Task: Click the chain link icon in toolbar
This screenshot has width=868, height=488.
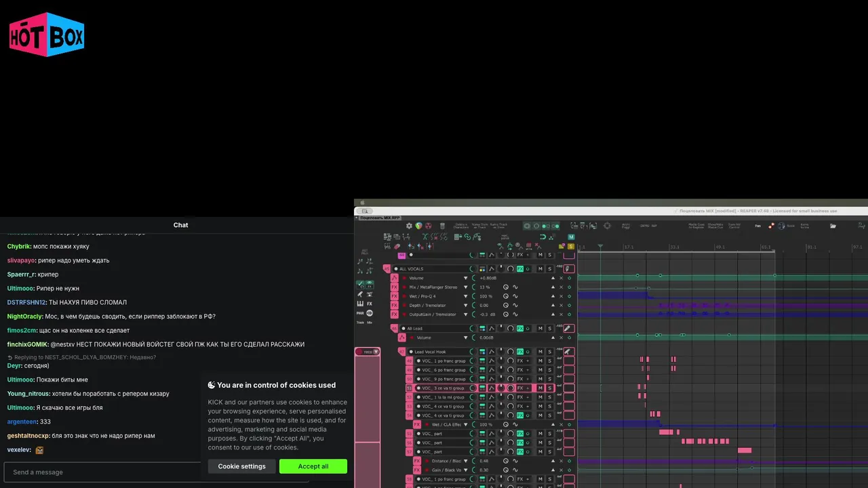Action: 467,237
